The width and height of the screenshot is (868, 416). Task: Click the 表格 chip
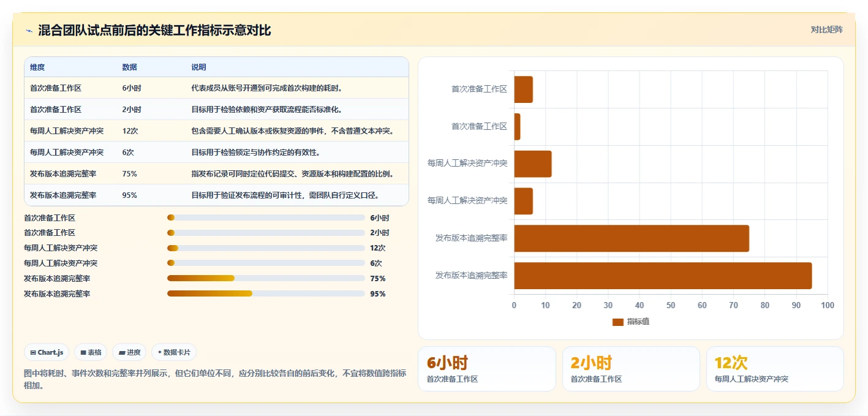(91, 352)
